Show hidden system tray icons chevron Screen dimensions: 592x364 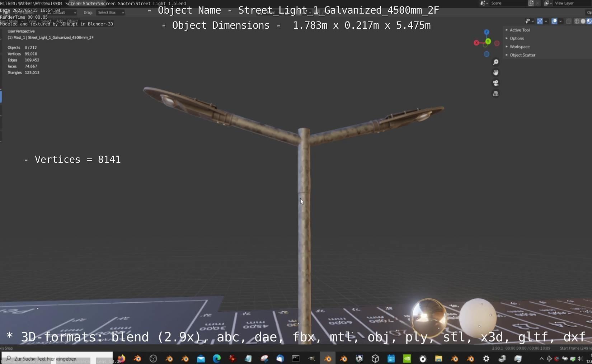[541, 358]
